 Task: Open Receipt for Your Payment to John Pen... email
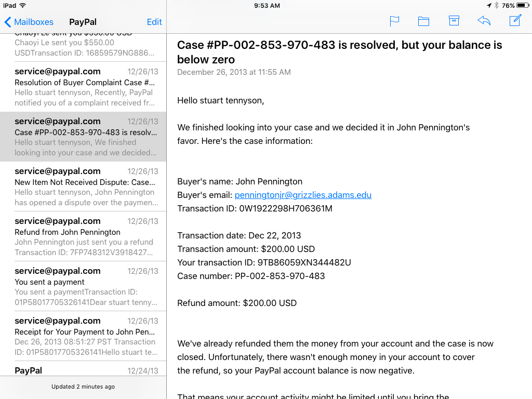(83, 336)
